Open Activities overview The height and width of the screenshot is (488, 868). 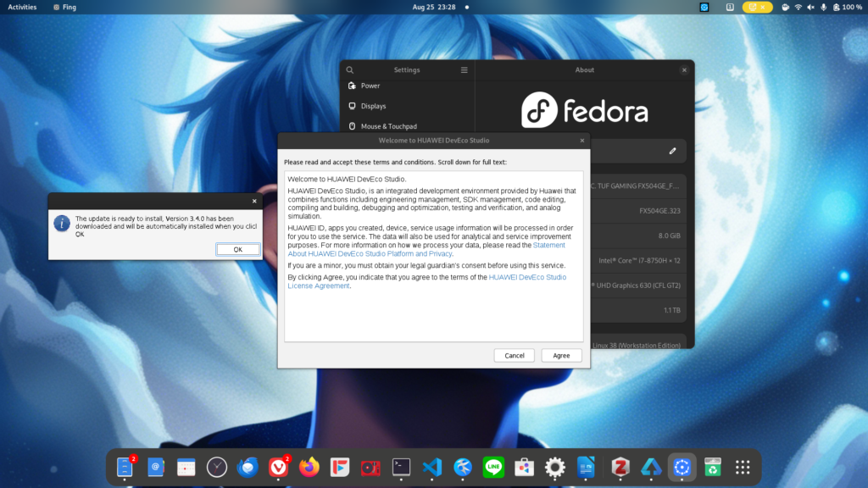coord(22,7)
